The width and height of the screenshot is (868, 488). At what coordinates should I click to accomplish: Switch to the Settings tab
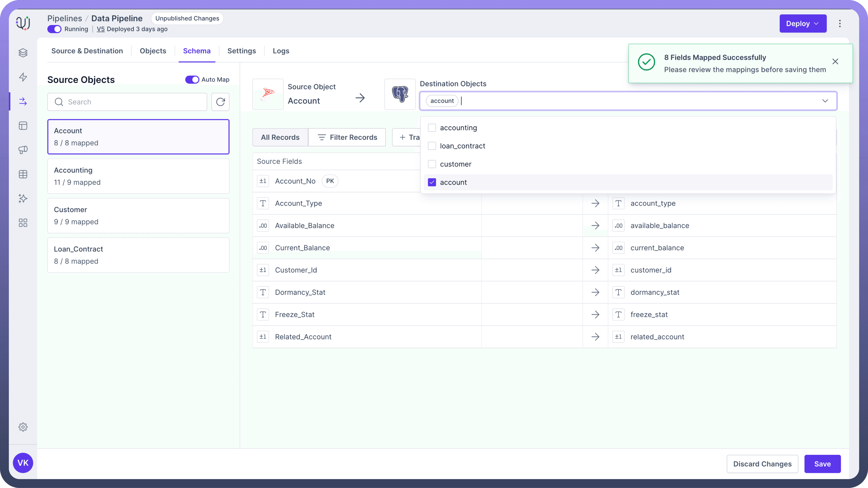(242, 51)
